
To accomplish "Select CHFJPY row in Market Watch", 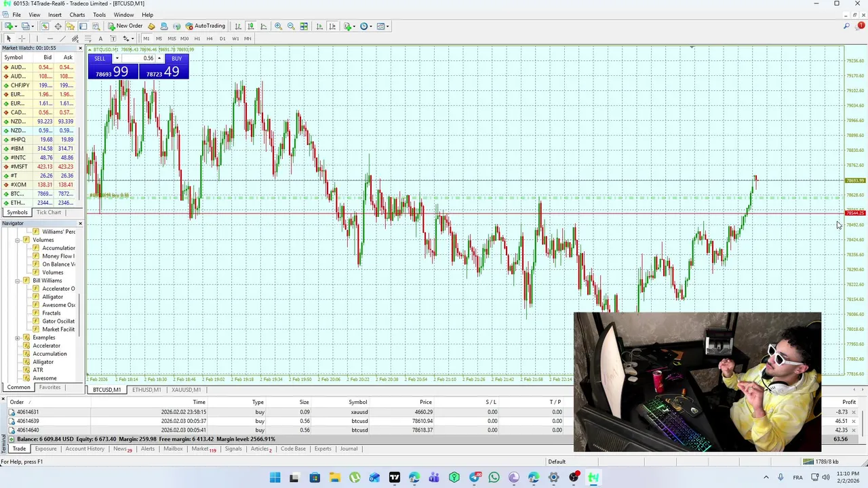I will point(40,85).
